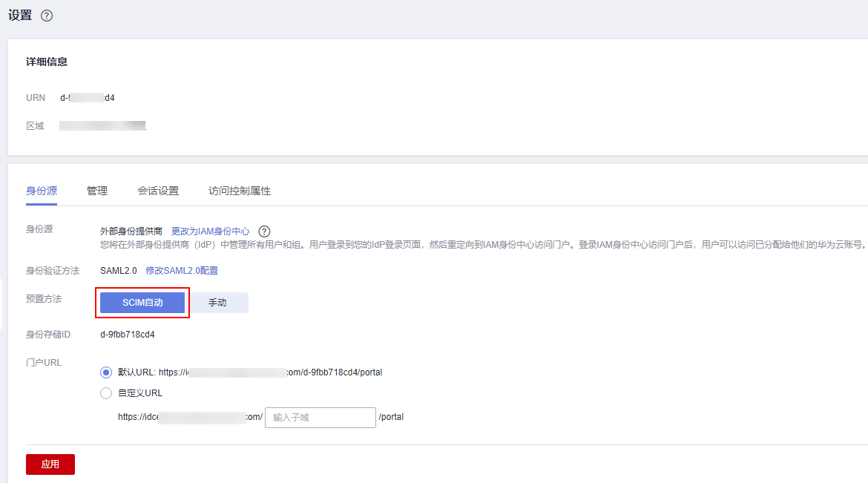868x483 pixels.
Task: Open the 修改SAML2.0配置 link
Action: [x=182, y=271]
